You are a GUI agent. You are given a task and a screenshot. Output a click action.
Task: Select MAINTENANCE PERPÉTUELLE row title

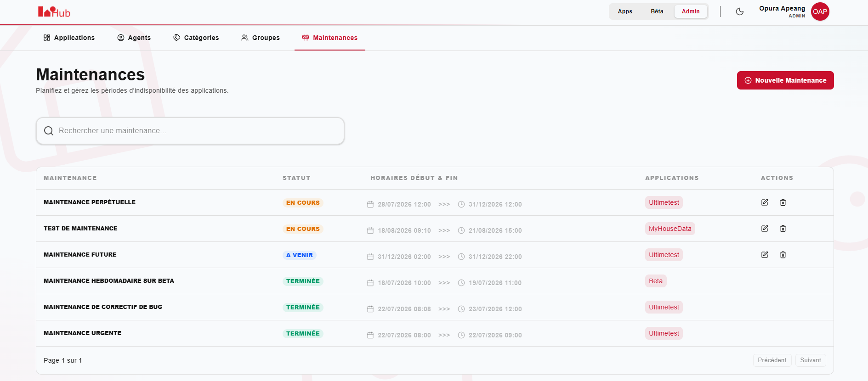(90, 202)
